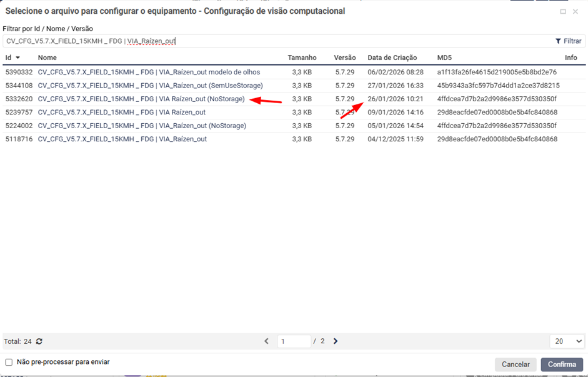Enable 'Não pre-processar para enviar' checkbox
Image resolution: width=588 pixels, height=377 pixels.
9,362
